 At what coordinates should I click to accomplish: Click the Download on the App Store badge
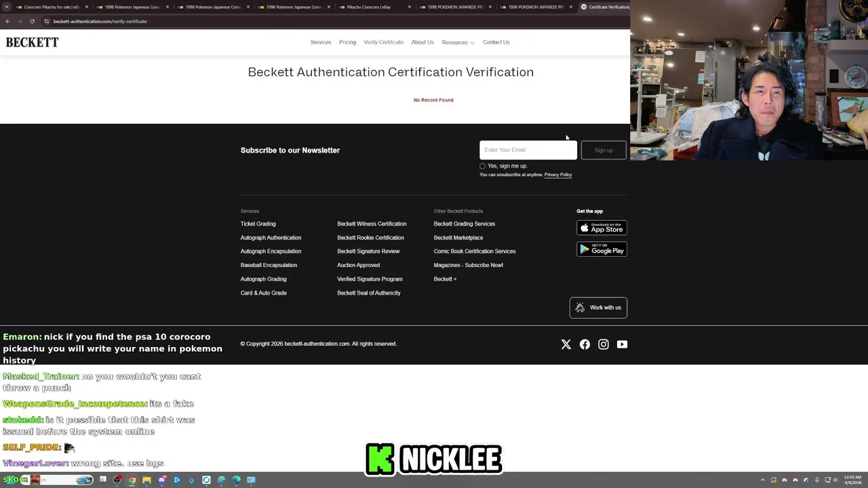(601, 228)
